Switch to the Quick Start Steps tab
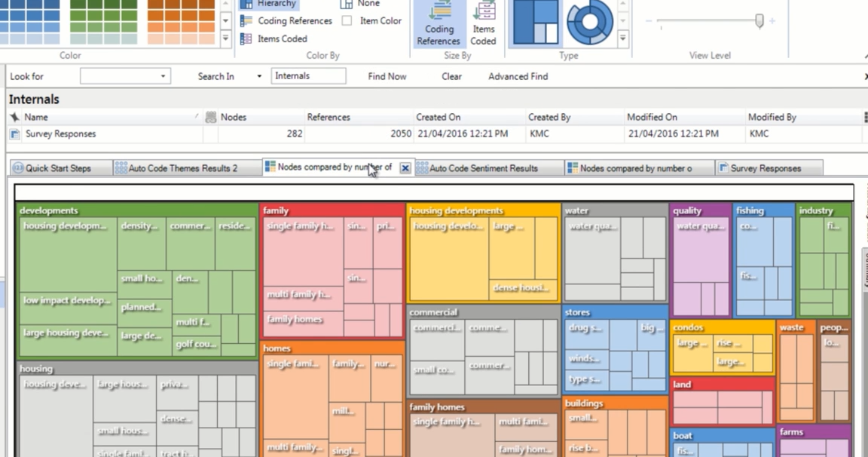 point(60,168)
